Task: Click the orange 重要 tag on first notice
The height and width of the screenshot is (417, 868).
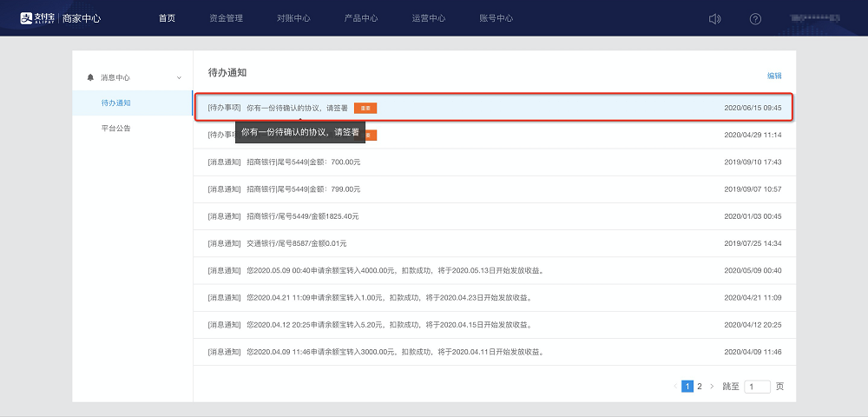Action: [x=365, y=108]
